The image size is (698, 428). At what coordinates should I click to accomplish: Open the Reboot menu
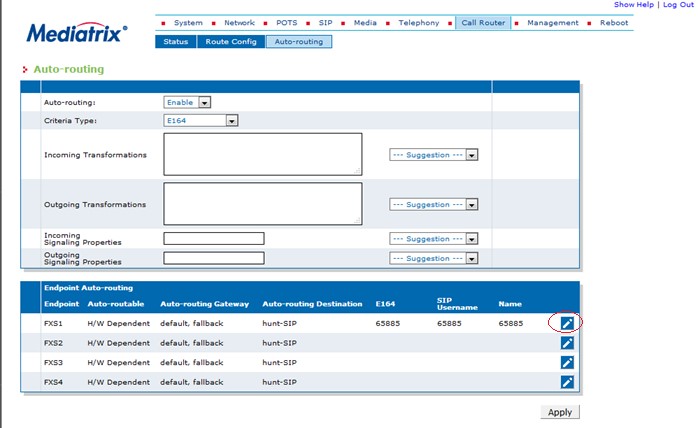[x=614, y=23]
